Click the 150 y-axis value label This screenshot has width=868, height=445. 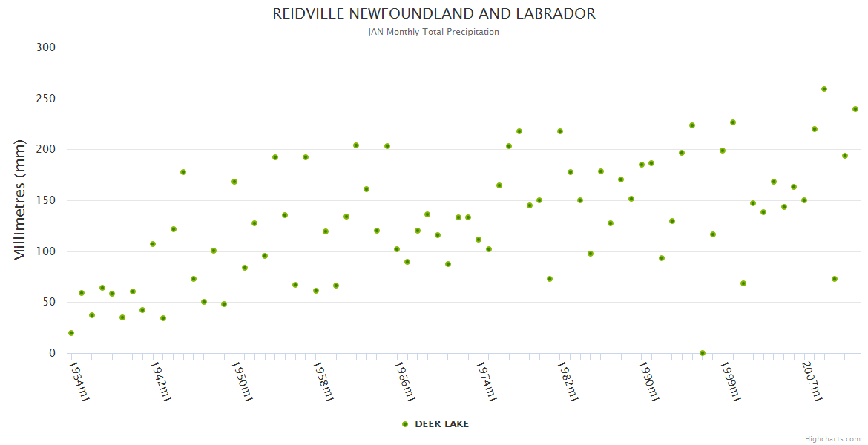pyautogui.click(x=46, y=200)
